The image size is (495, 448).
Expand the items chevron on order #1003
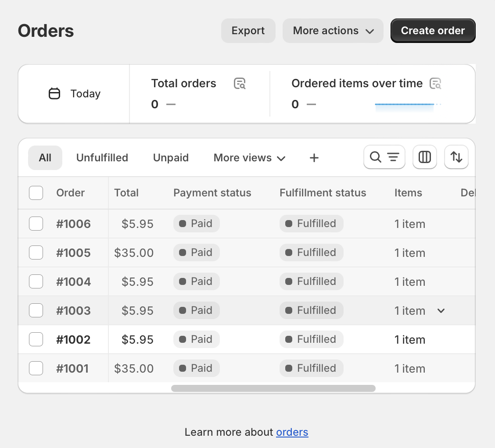(x=441, y=311)
